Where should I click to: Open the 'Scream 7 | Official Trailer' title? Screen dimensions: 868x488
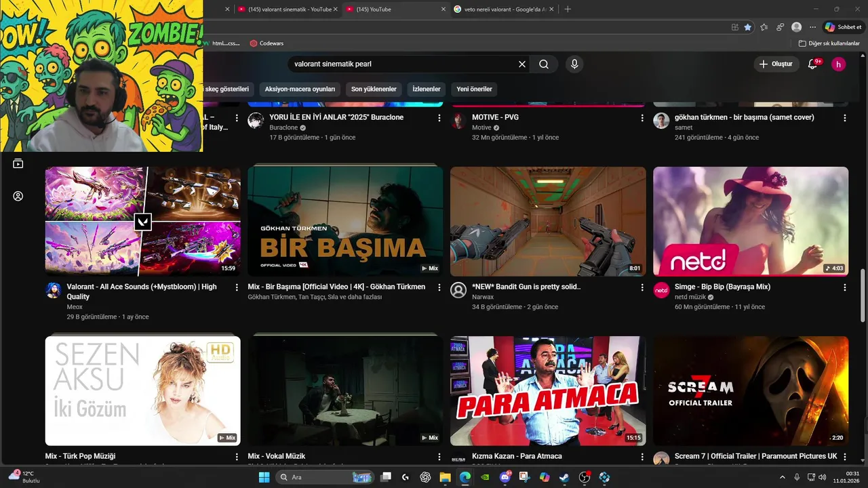755,456
